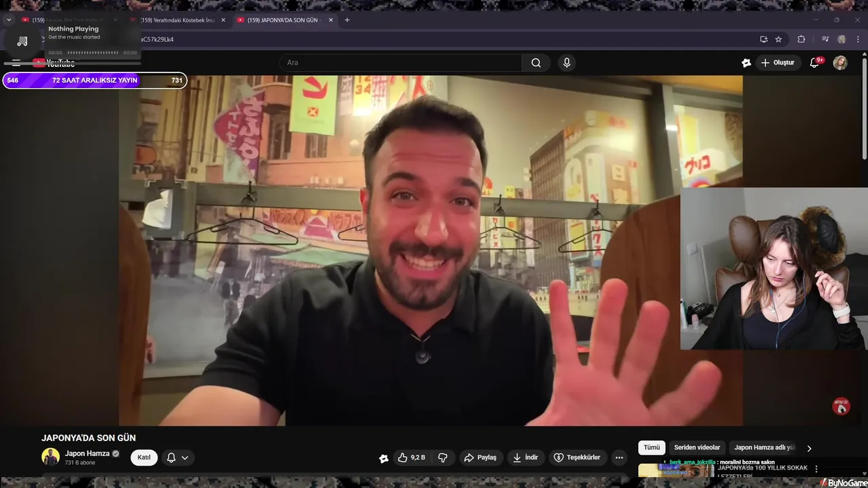
Task: Focus the Ara search field
Action: (x=400, y=63)
